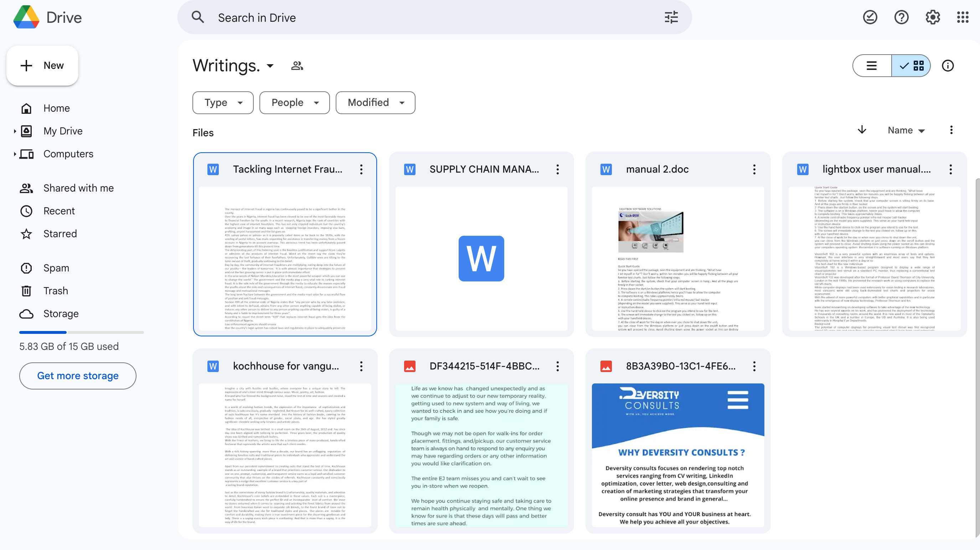Viewport: 980px width, 550px height.
Task: Click the Word icon of manual 2.doc
Action: [x=606, y=169]
